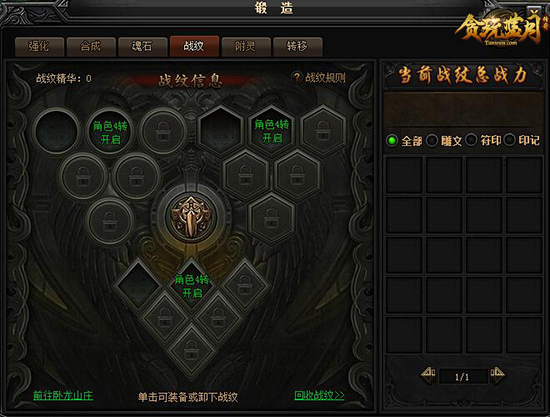Viewport: 550px width, 417px height.
Task: Switch to the 魂石 tab
Action: point(142,46)
